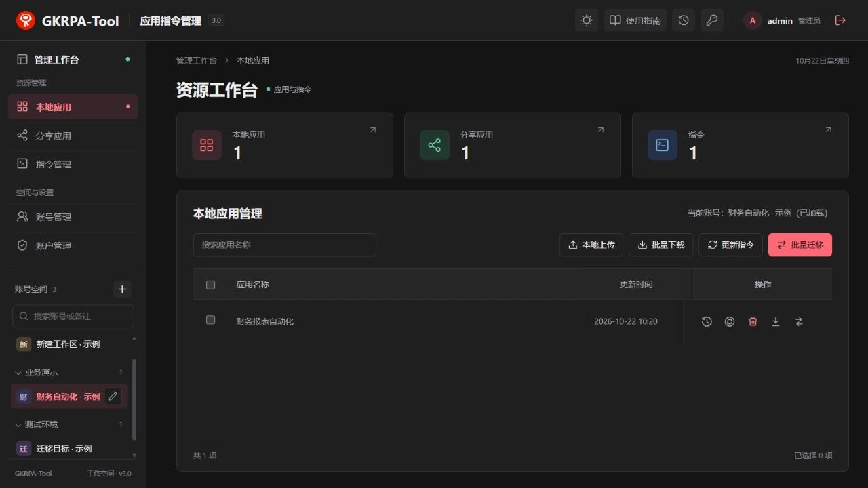Viewport: 868px width, 488px height.
Task: Select the 财务自动化 · 示例 account
Action: [70, 396]
